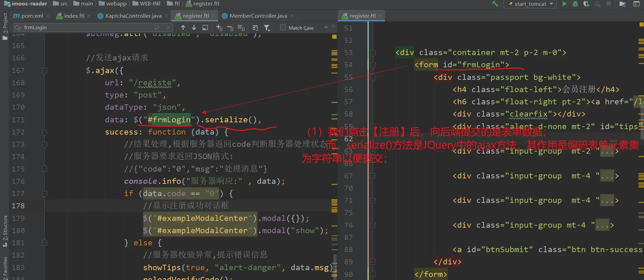This screenshot has width=644, height=280.
Task: Click webapp folder in breadcrumb path
Action: click(x=116, y=4)
